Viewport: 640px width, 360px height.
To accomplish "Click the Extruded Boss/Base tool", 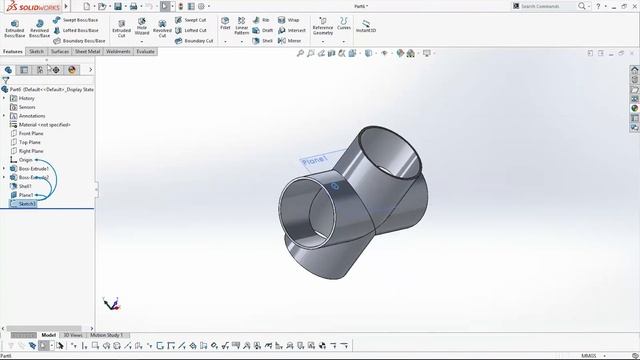I will click(x=15, y=29).
